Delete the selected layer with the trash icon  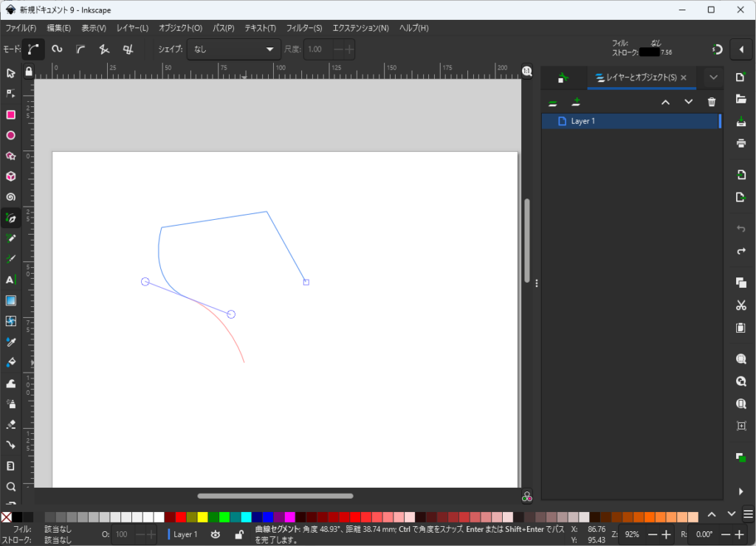pos(712,102)
